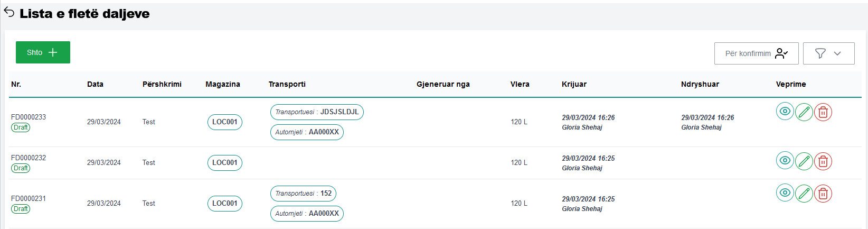
Task: Sort by the Data column header
Action: click(x=95, y=84)
